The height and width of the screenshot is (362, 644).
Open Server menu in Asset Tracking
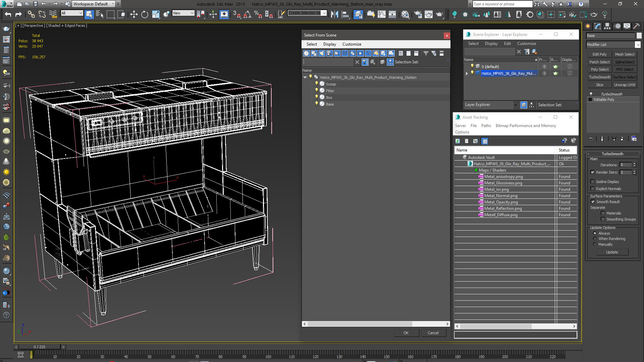[x=460, y=126]
